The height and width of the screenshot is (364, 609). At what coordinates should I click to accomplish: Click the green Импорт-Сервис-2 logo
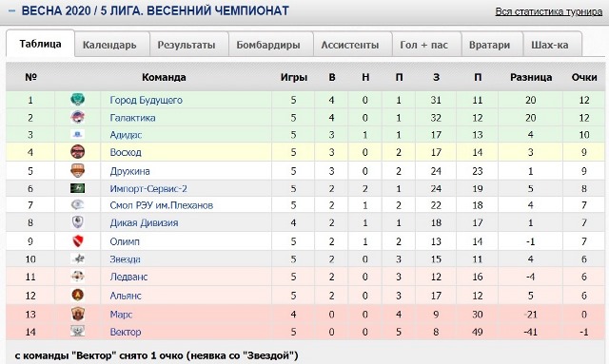click(x=78, y=188)
